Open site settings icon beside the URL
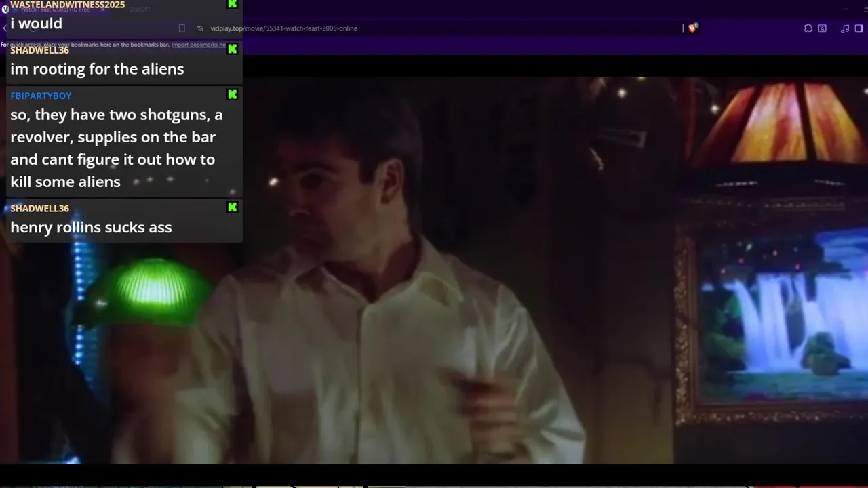The image size is (868, 488). [x=200, y=28]
